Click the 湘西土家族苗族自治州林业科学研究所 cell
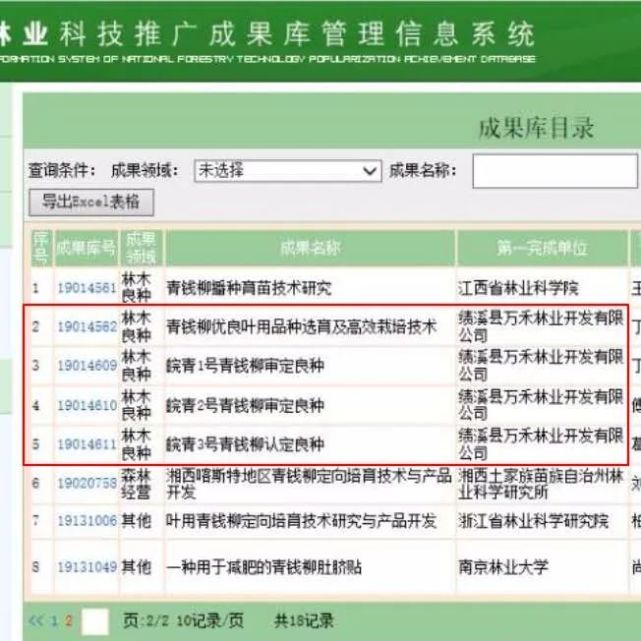This screenshot has width=641, height=641. tap(541, 484)
